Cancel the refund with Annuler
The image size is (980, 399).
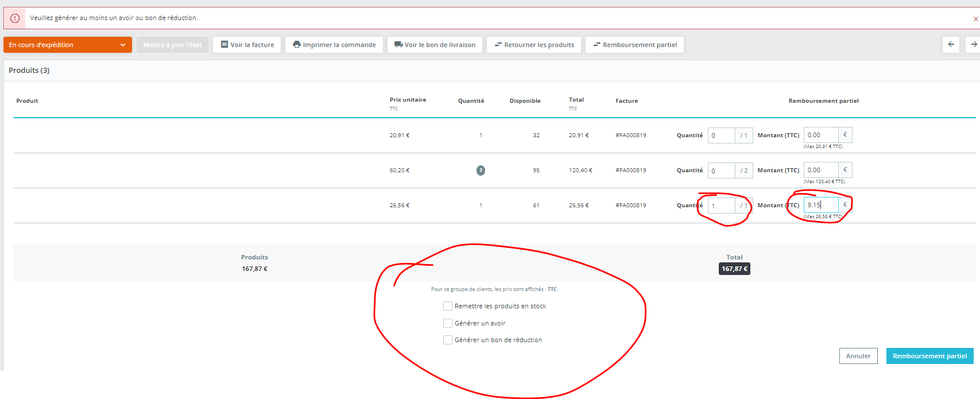[x=858, y=356]
